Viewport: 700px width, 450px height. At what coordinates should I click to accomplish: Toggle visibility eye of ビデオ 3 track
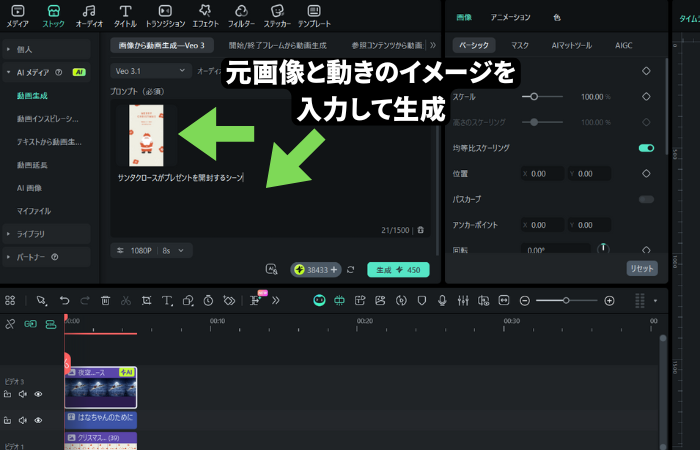coord(38,394)
